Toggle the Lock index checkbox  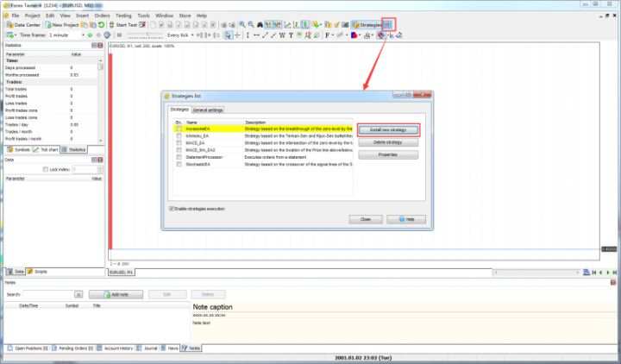(46, 170)
